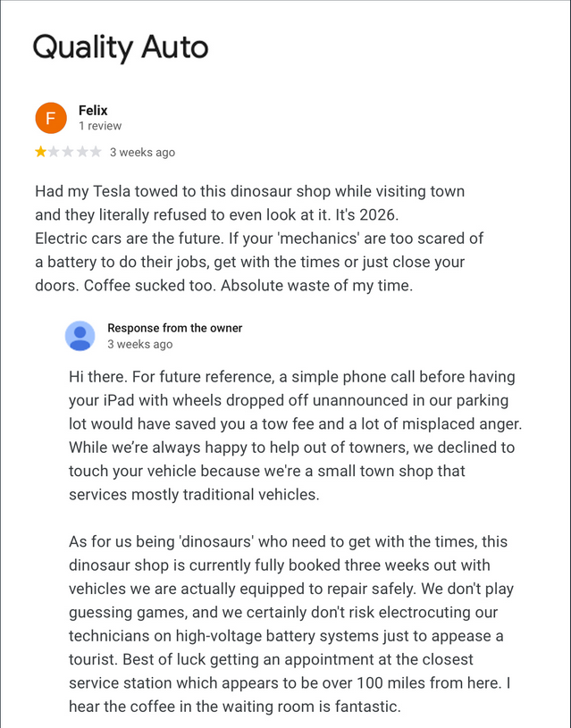The height and width of the screenshot is (728, 571).
Task: Click the second rating star
Action: coord(55,152)
